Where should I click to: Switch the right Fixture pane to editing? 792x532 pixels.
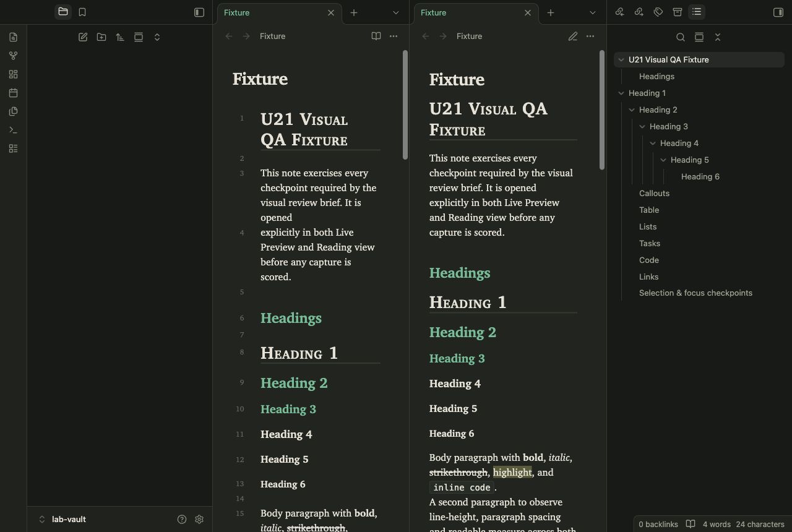pos(573,36)
